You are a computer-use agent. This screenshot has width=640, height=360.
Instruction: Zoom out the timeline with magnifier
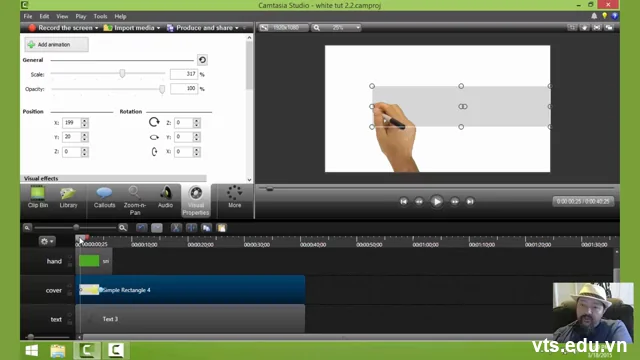point(27,228)
